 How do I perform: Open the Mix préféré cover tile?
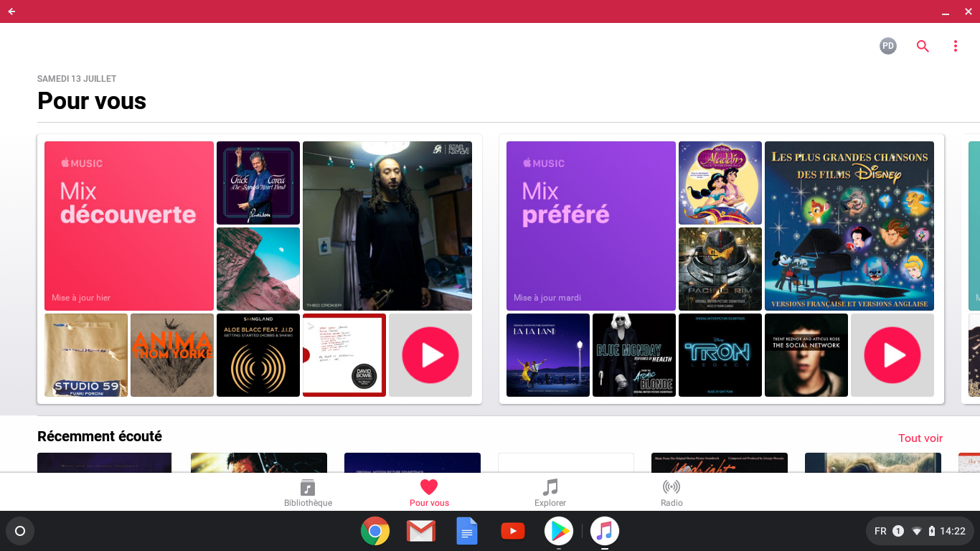pyautogui.click(x=591, y=226)
